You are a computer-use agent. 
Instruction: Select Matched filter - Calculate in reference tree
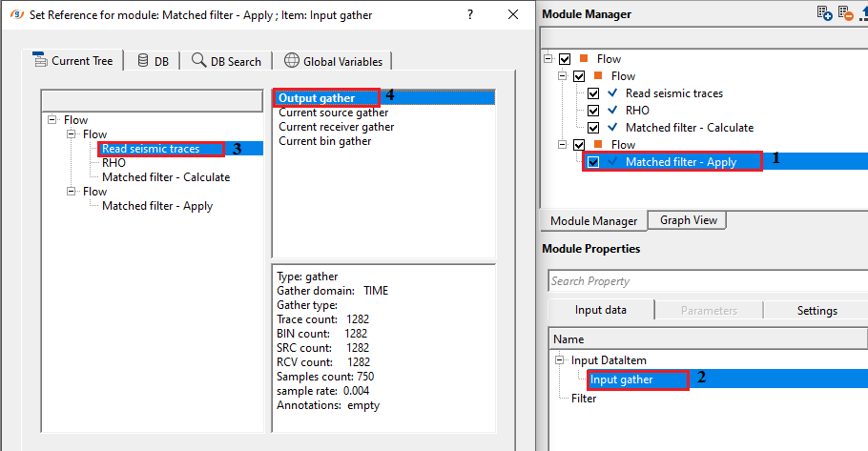click(165, 177)
